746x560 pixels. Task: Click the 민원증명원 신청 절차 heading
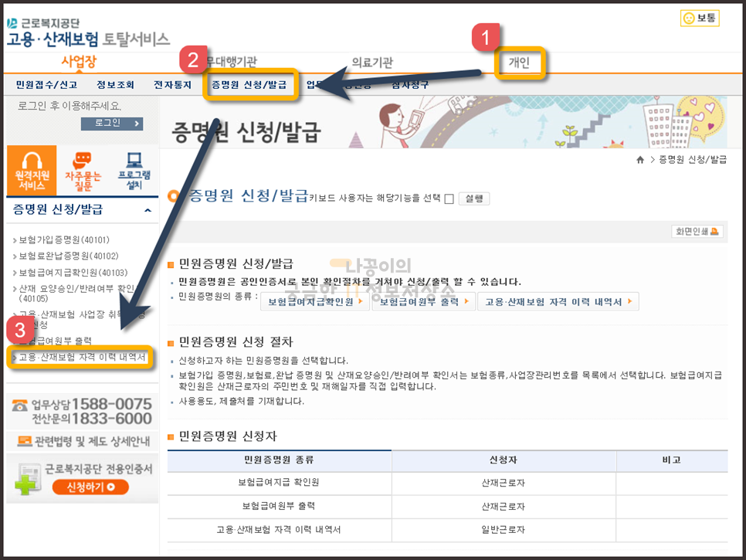coord(236,342)
